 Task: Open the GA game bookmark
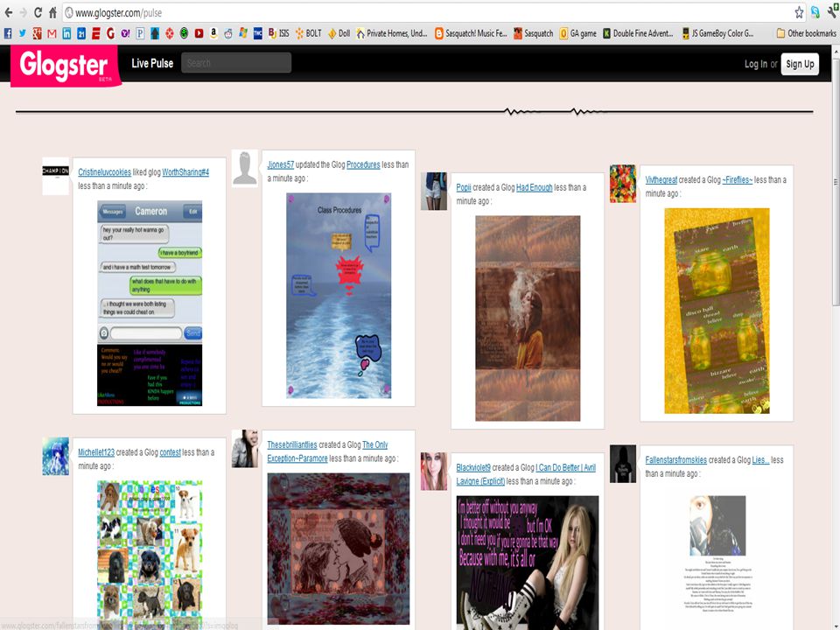(x=578, y=33)
